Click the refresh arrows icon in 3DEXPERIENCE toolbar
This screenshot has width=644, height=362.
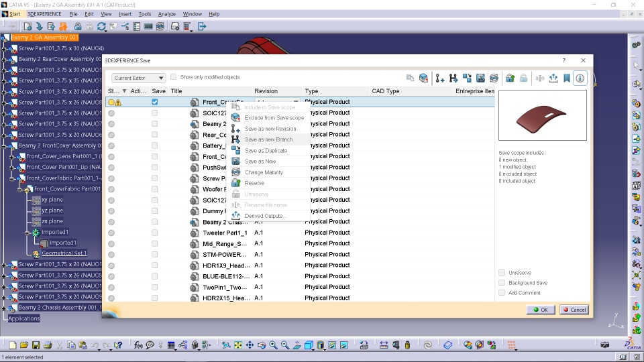click(101, 27)
